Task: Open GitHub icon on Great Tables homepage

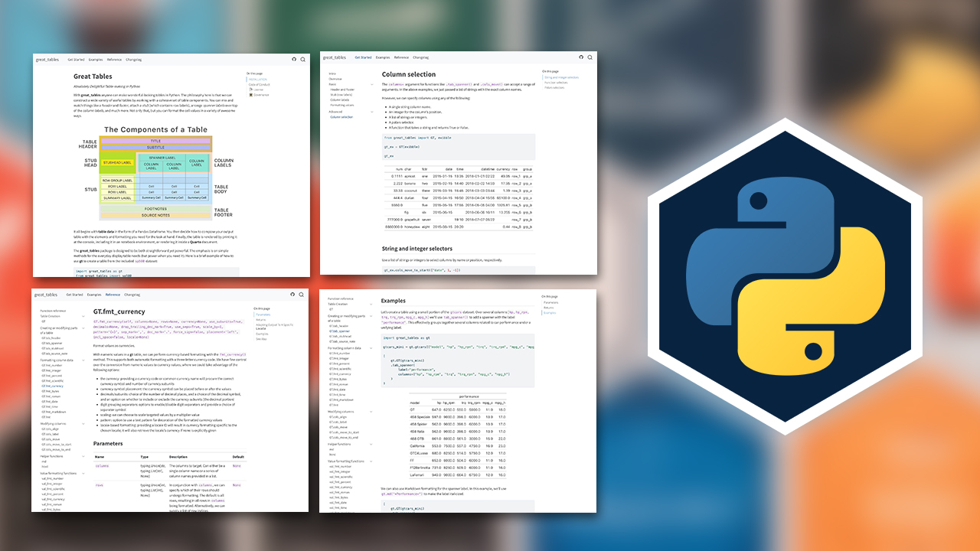Action: pyautogui.click(x=294, y=59)
